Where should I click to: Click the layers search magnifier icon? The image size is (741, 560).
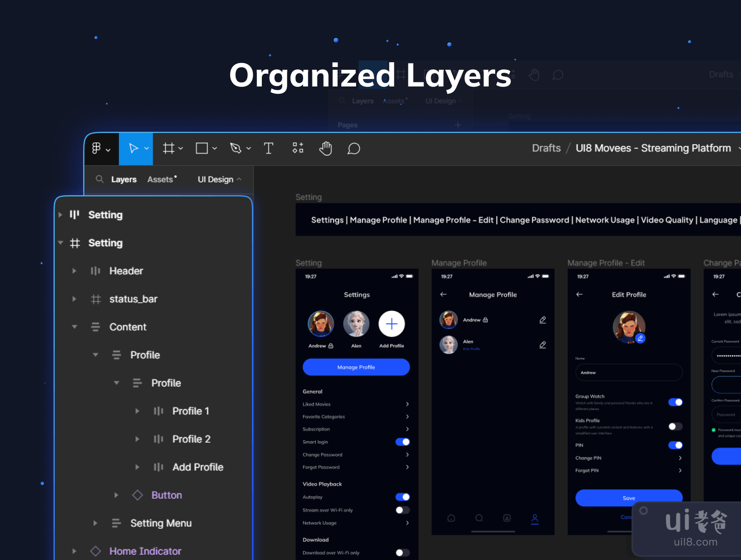coord(99,179)
